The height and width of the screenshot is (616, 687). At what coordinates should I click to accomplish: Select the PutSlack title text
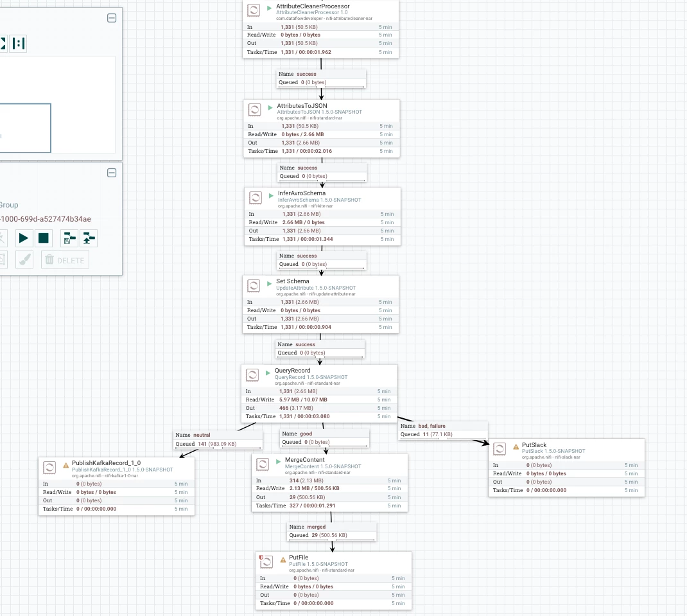(534, 444)
